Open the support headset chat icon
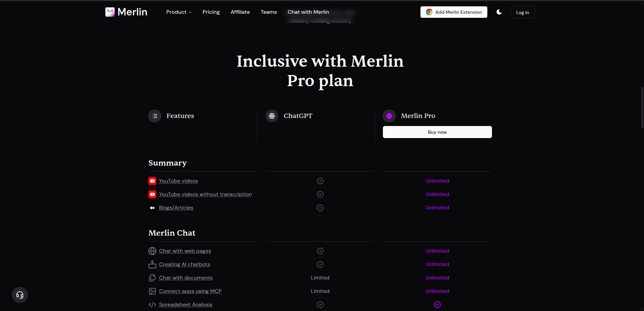Screen dimensions: 644x311 [20, 295]
